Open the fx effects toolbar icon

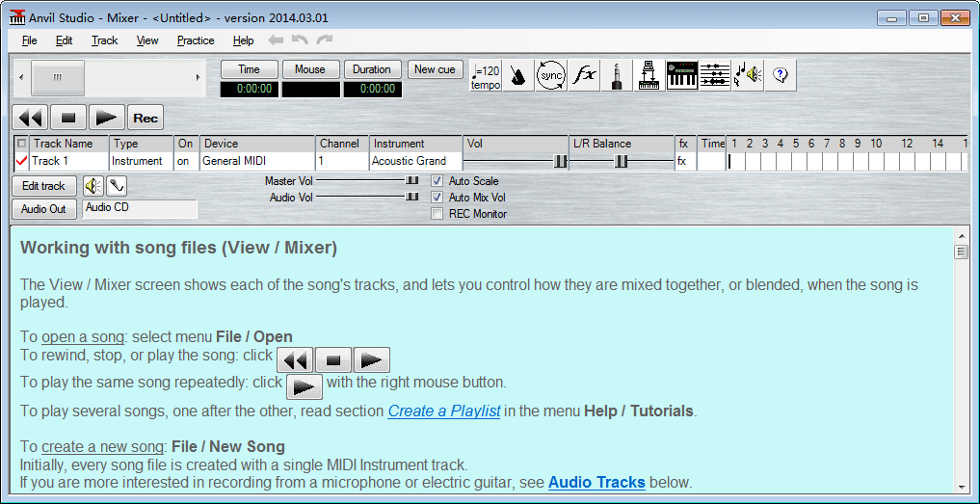pyautogui.click(x=584, y=76)
